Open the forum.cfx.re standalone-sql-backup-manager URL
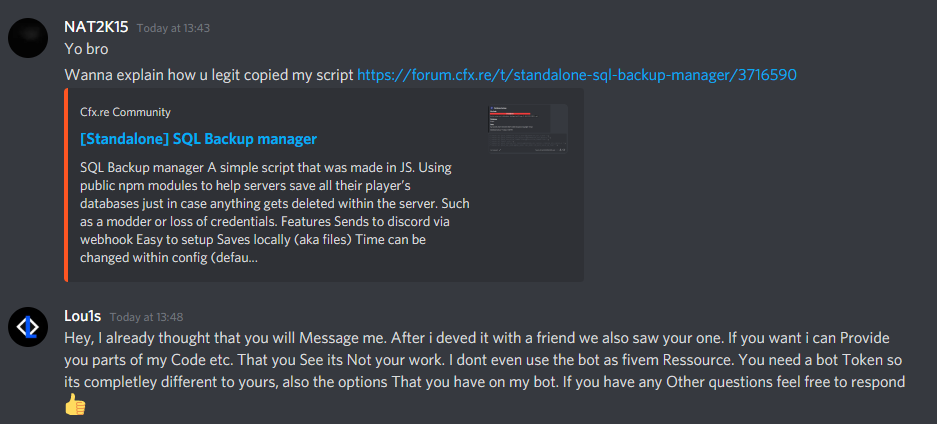937x424 pixels. [577, 75]
